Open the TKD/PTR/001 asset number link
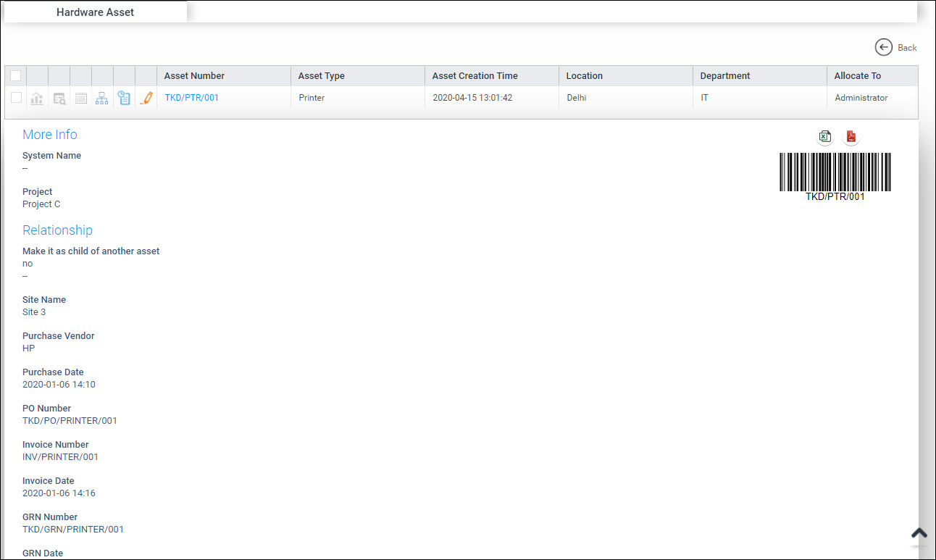This screenshot has height=560, width=936. coord(191,98)
